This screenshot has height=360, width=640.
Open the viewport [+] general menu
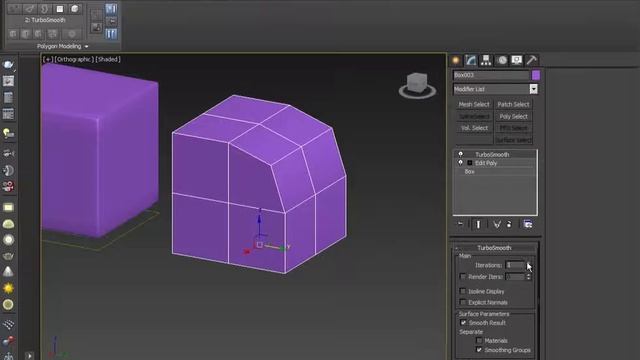48,59
